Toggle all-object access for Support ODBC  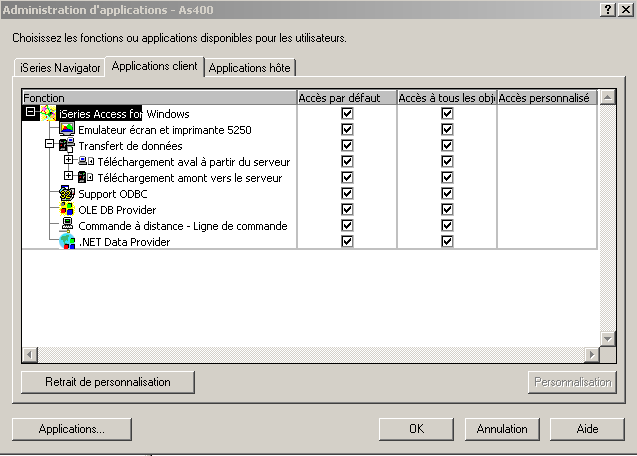pos(447,193)
